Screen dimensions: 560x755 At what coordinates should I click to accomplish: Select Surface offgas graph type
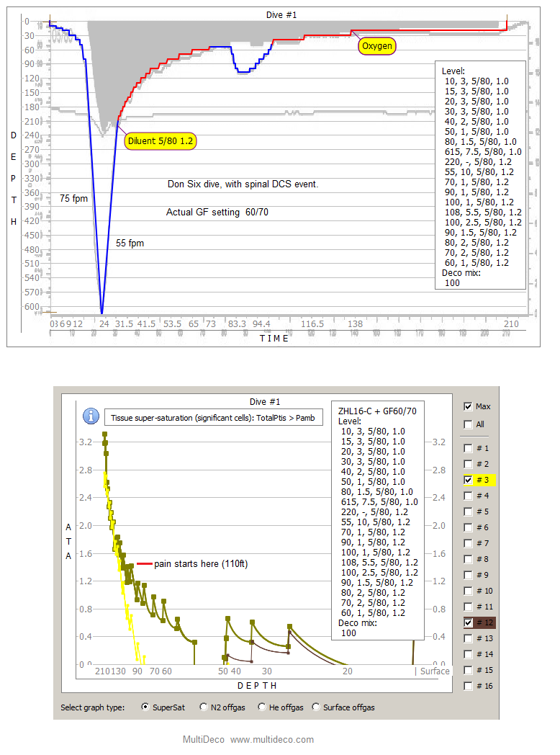tap(315, 707)
